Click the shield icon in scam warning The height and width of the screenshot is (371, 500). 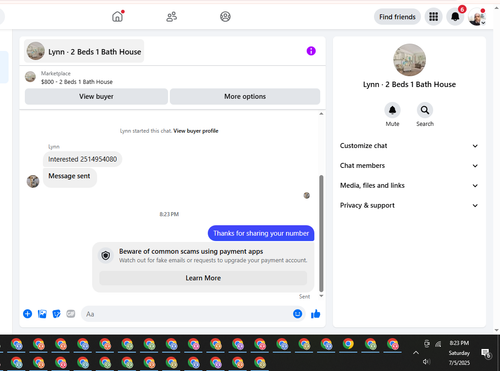pyautogui.click(x=106, y=256)
